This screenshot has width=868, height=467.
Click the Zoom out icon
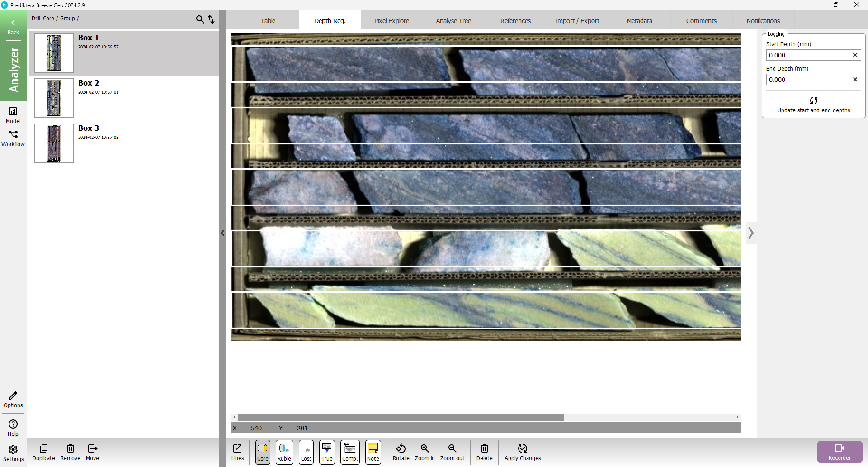452,452
